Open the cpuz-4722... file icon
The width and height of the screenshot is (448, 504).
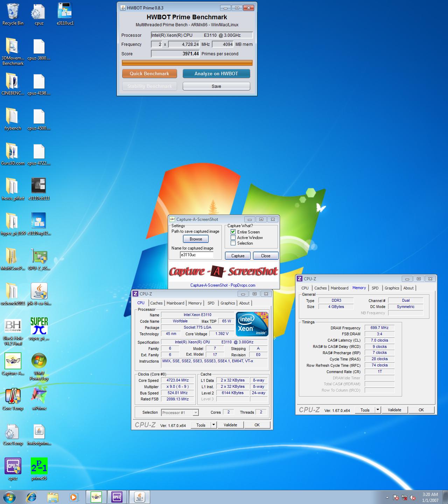coord(39,154)
